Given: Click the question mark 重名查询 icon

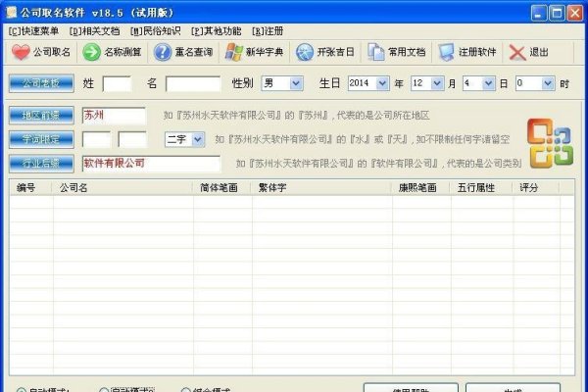Looking at the screenshot, I should [163, 52].
